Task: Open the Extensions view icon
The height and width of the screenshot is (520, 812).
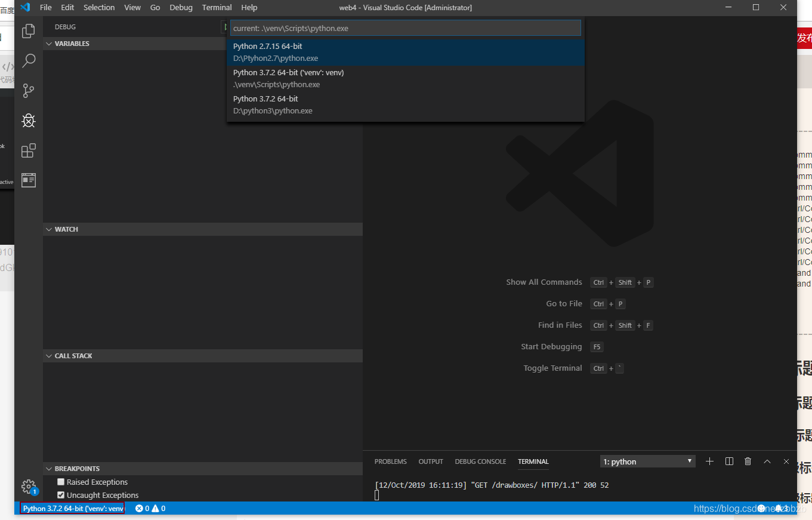Action: pyautogui.click(x=28, y=150)
